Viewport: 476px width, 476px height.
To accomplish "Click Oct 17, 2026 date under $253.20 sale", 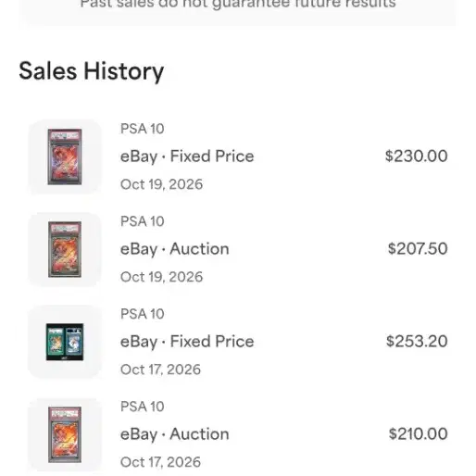I will (x=160, y=370).
